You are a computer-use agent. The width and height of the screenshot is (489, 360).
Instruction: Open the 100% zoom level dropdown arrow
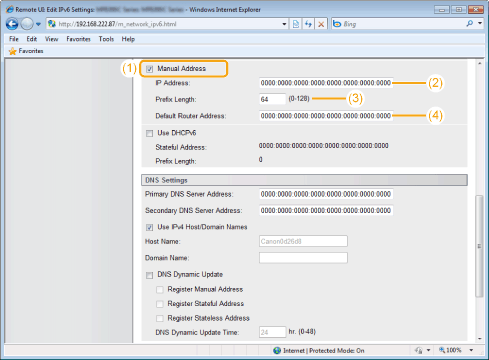(471, 350)
